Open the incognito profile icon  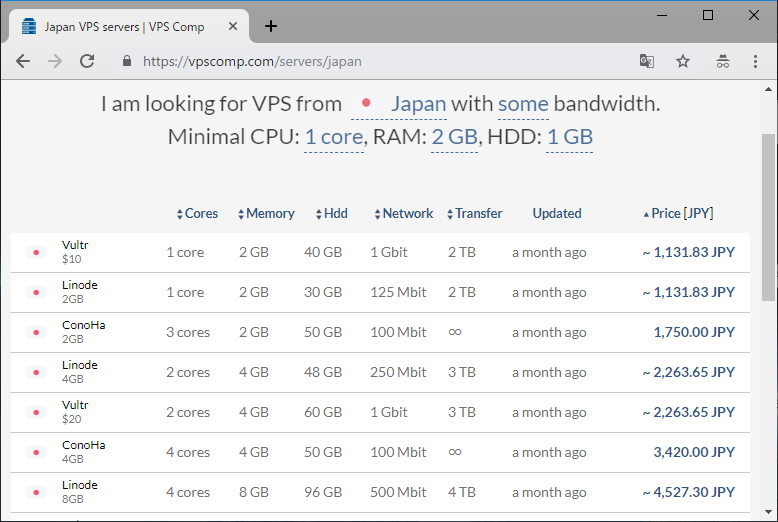pos(722,61)
